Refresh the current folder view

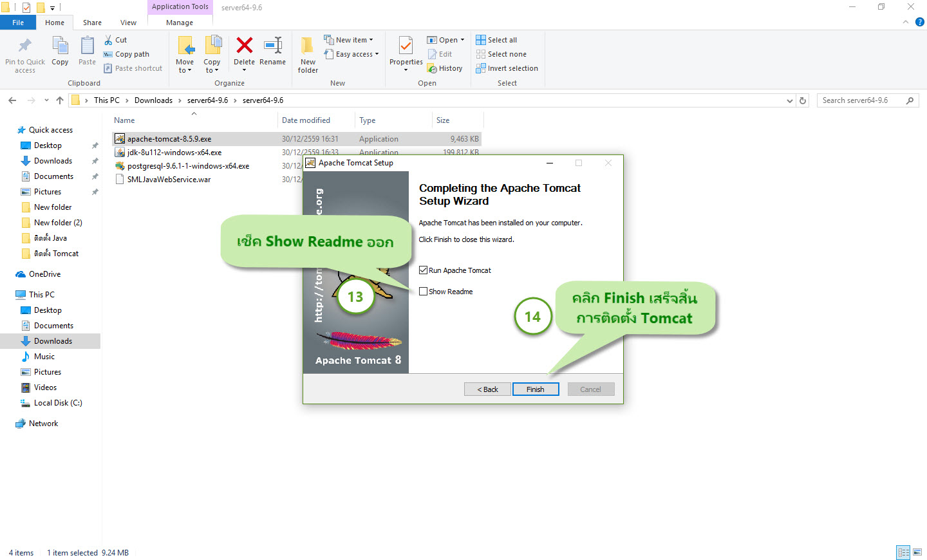click(803, 100)
